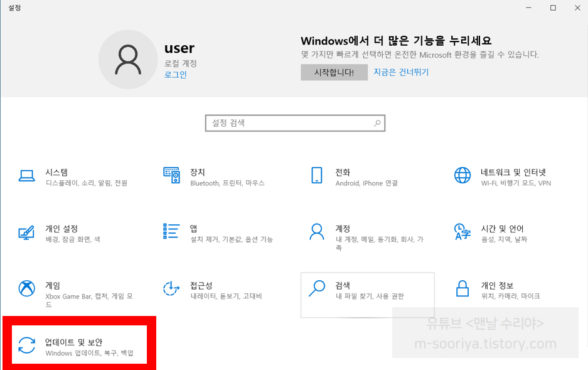Image resolution: width=588 pixels, height=370 pixels.
Task: Close the 설정 window
Action: click(577, 8)
